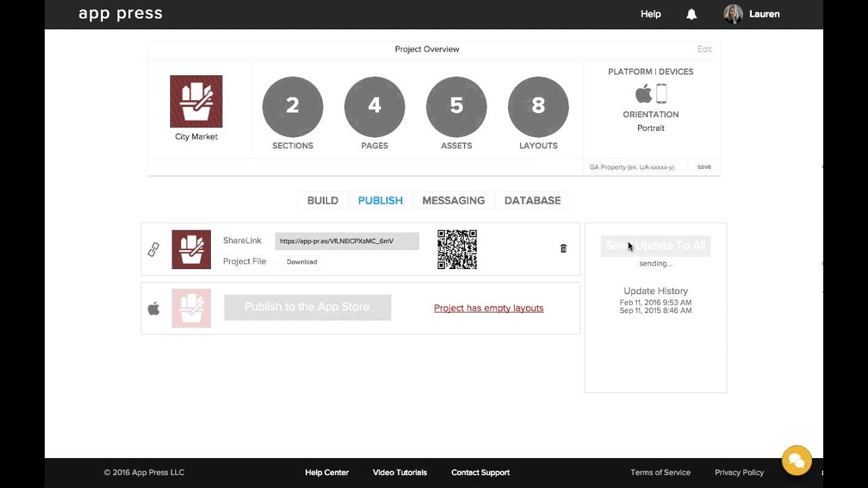868x488 pixels.
Task: Click the ShareLink QR code
Action: (457, 249)
